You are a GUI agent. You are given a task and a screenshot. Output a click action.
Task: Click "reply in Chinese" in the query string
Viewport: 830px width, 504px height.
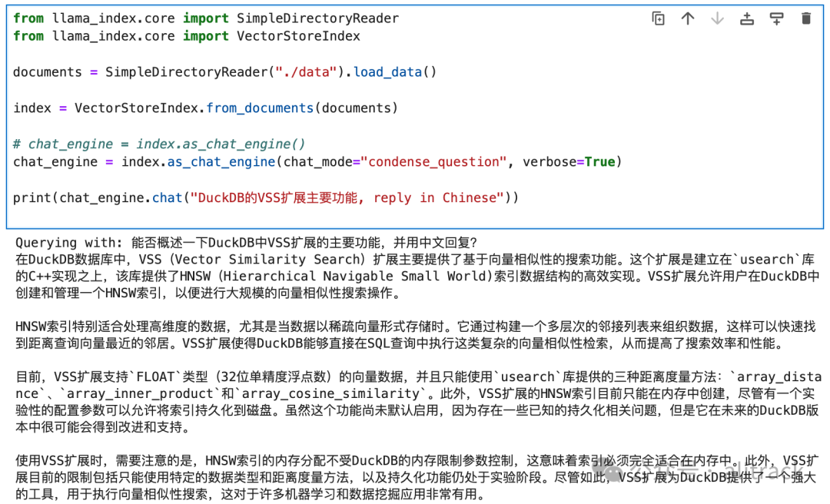(x=435, y=198)
